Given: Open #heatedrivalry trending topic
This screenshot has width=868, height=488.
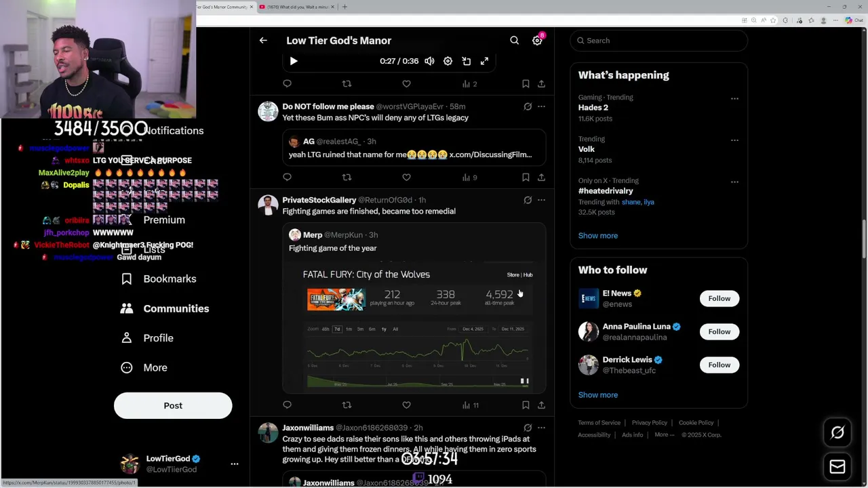Looking at the screenshot, I should (x=606, y=191).
